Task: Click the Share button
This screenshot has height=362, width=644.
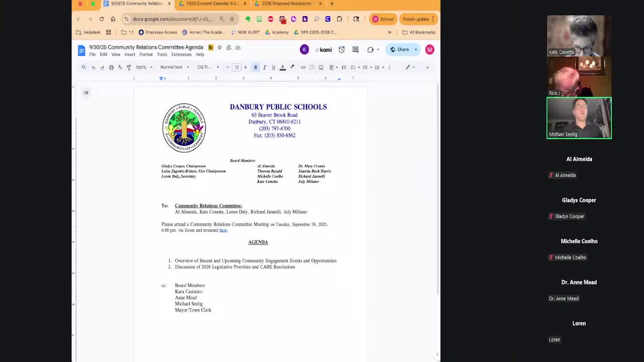Action: [x=399, y=49]
